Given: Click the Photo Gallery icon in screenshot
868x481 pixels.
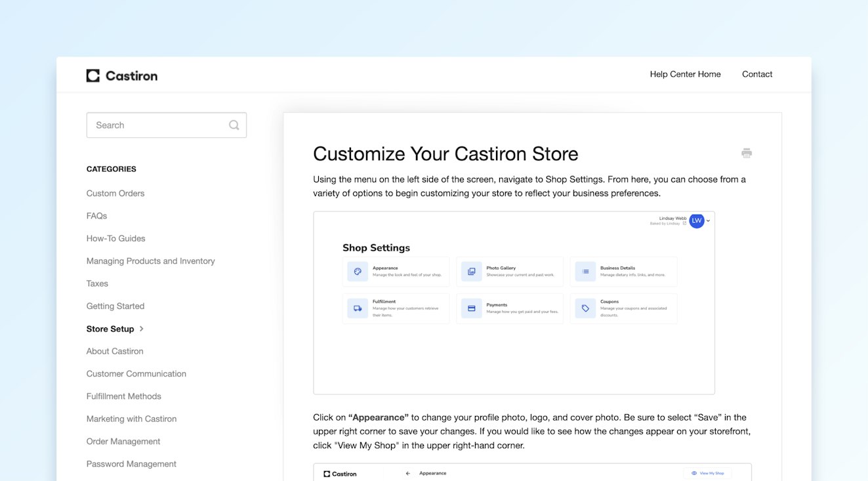Looking at the screenshot, I should coord(472,272).
